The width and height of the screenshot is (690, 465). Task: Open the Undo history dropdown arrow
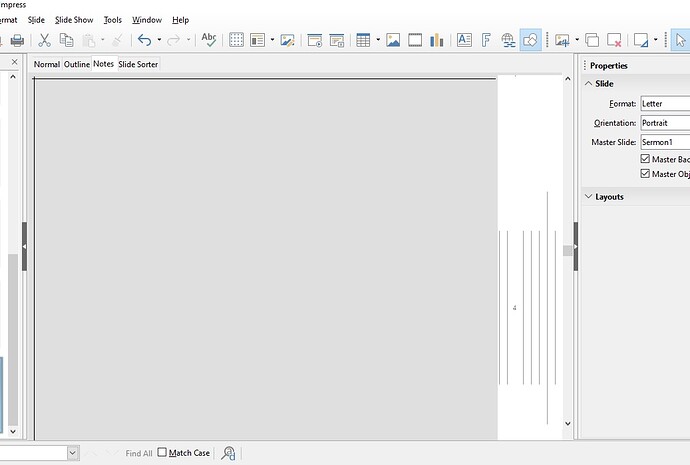pos(159,40)
